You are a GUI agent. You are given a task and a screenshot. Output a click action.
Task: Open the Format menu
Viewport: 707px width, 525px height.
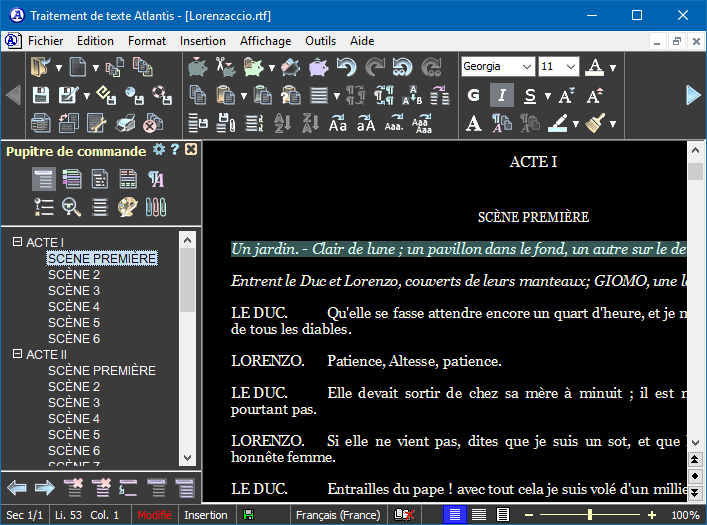[147, 41]
